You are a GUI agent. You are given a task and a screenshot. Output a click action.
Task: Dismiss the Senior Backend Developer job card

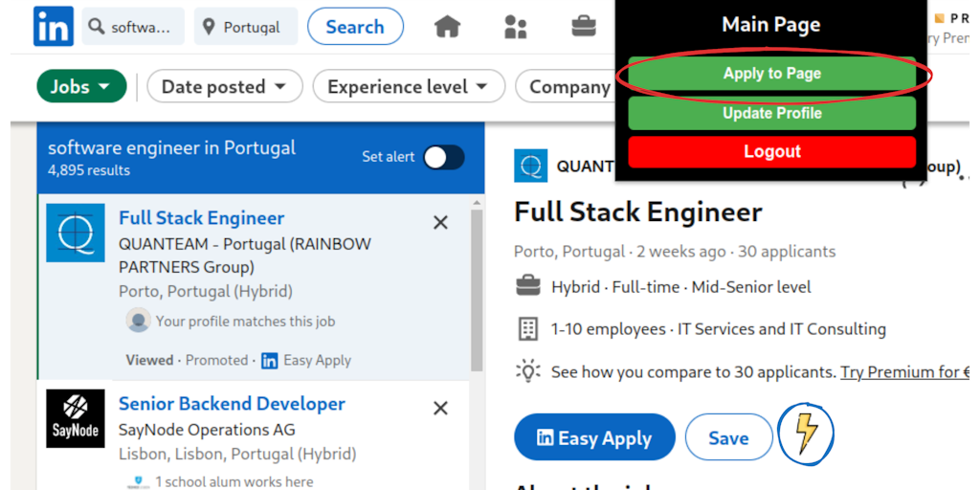point(440,408)
